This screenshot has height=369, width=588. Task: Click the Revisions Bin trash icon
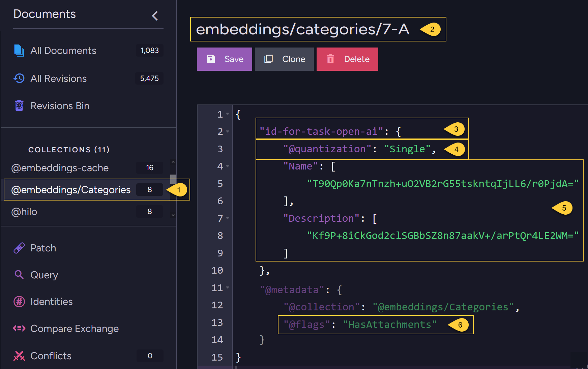(x=19, y=105)
